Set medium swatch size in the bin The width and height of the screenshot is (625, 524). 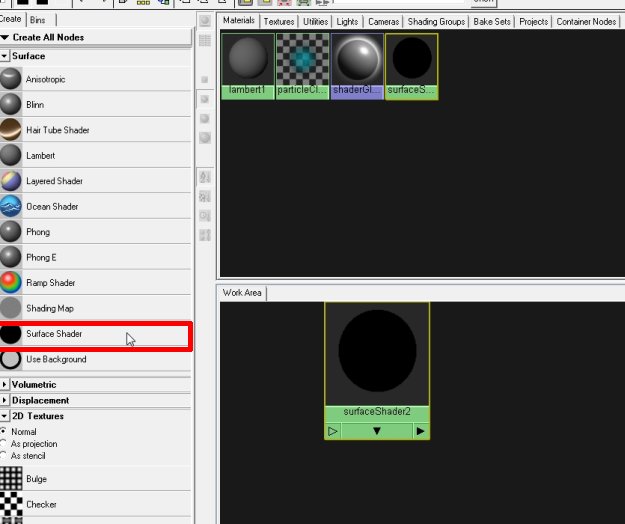(205, 99)
